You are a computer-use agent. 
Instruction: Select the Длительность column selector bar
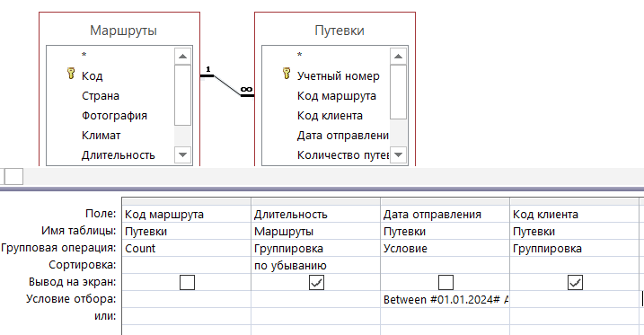point(316,201)
